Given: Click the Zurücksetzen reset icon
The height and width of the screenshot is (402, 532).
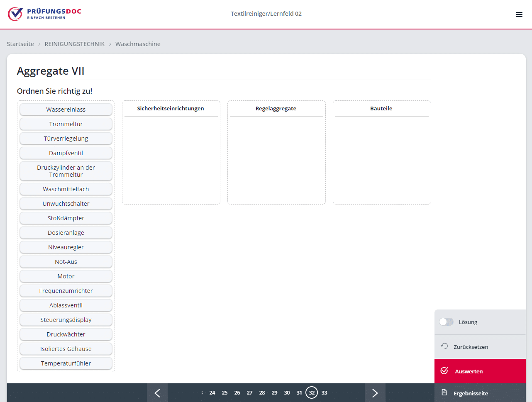Looking at the screenshot, I should (444, 346).
